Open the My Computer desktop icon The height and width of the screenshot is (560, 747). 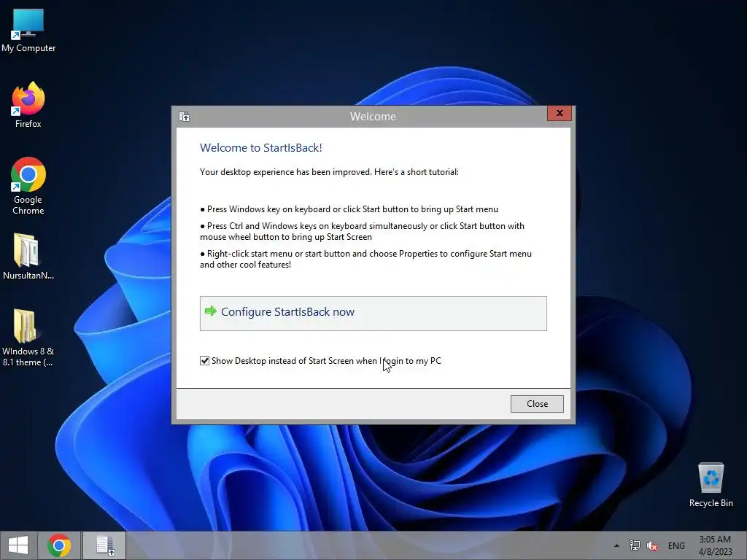tap(28, 30)
